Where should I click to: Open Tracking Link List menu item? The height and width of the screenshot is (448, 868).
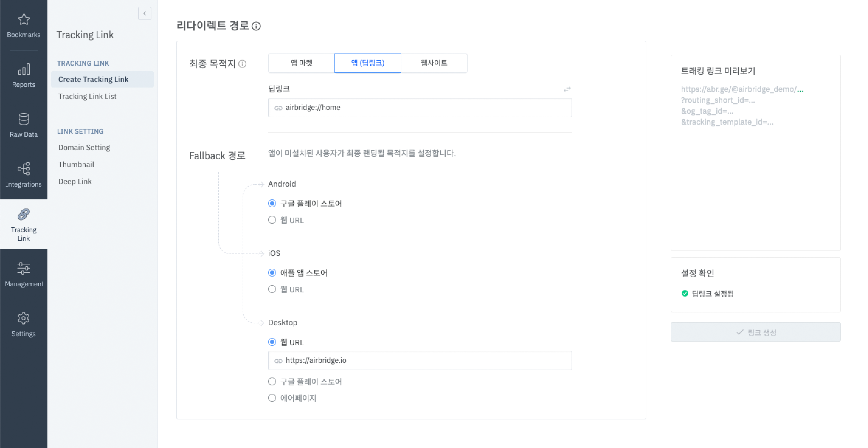[x=87, y=96]
